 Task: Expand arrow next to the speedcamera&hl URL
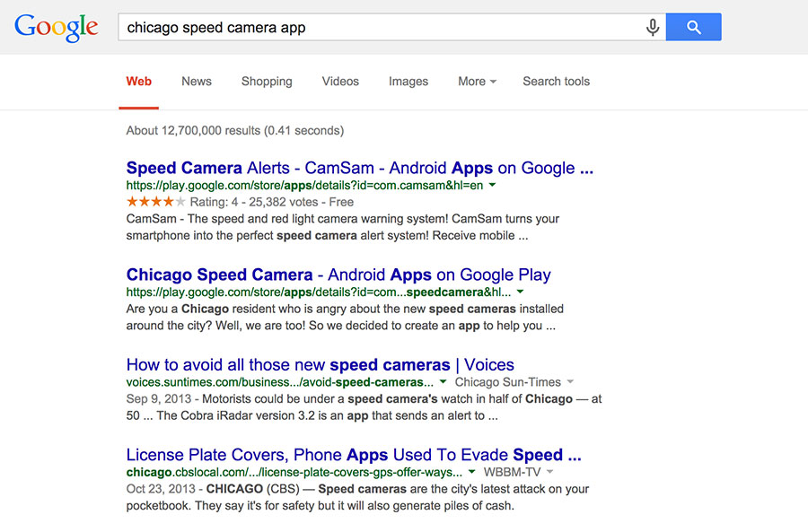(x=520, y=292)
